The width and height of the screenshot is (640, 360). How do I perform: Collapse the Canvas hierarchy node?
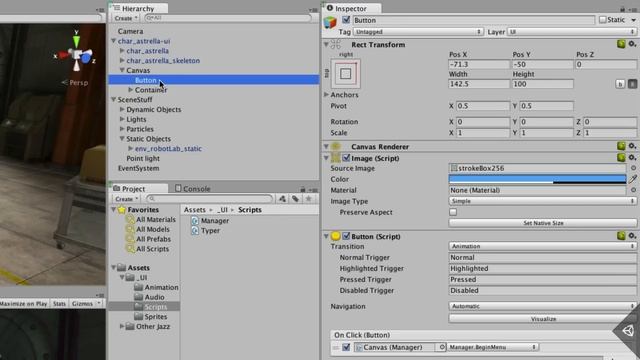tap(122, 70)
